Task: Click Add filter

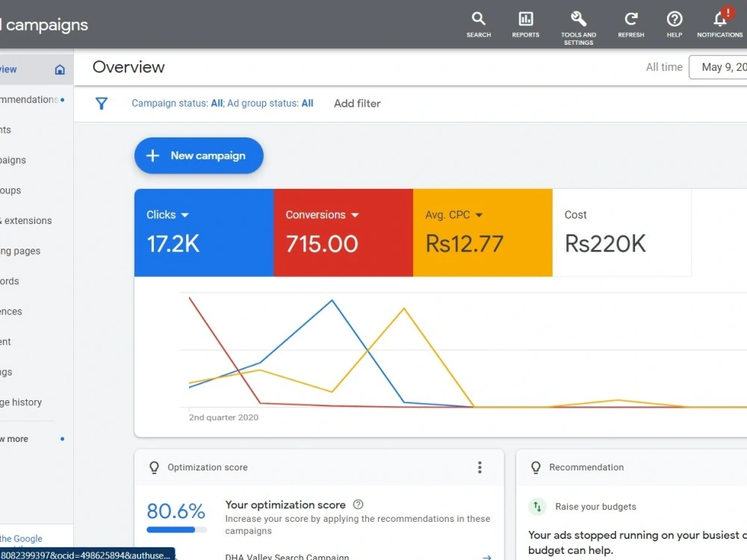Action: coord(357,103)
